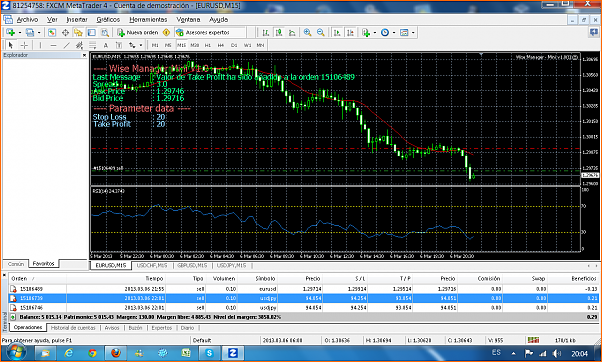Toggle Asesores expertos auto-trading button

pyautogui.click(x=203, y=33)
